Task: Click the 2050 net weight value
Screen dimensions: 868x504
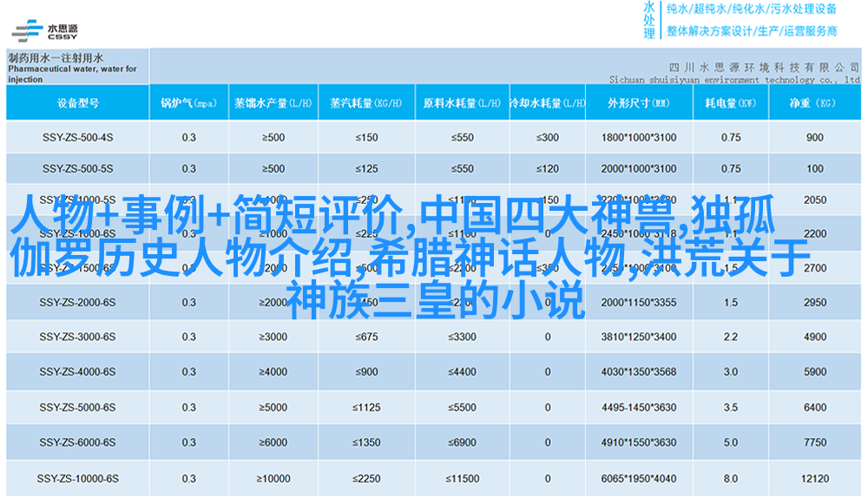Action: tap(815, 200)
